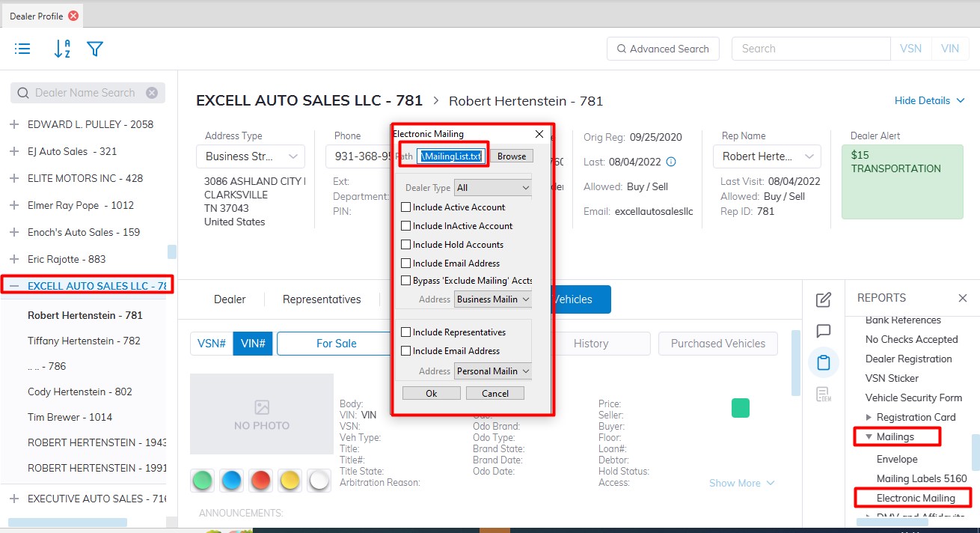The height and width of the screenshot is (533, 980).
Task: Click the edit pencil icon in side panel
Action: coord(824,300)
